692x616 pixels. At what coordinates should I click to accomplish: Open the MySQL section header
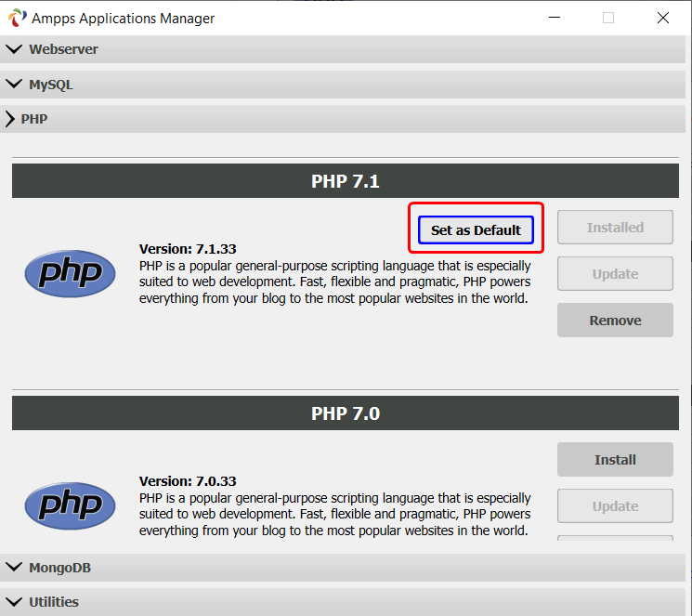(343, 85)
